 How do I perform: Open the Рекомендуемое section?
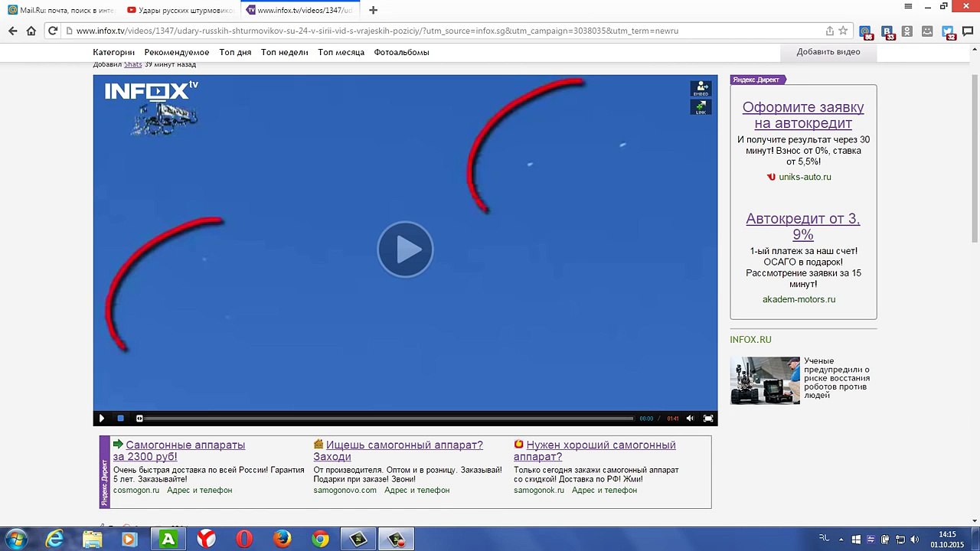click(x=177, y=52)
